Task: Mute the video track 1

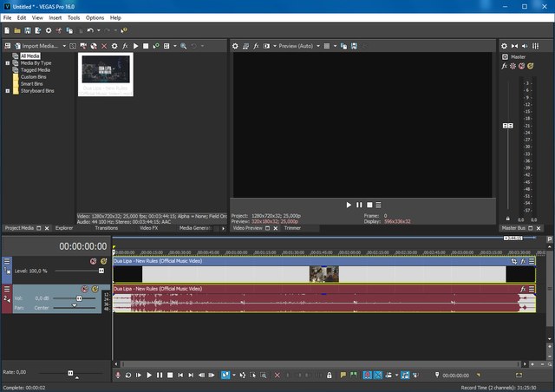Action: (93, 261)
